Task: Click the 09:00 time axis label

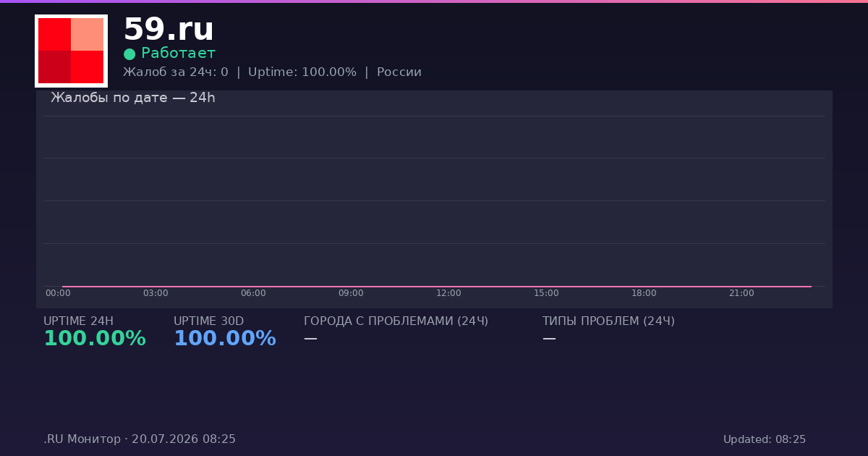Action: tap(351, 293)
